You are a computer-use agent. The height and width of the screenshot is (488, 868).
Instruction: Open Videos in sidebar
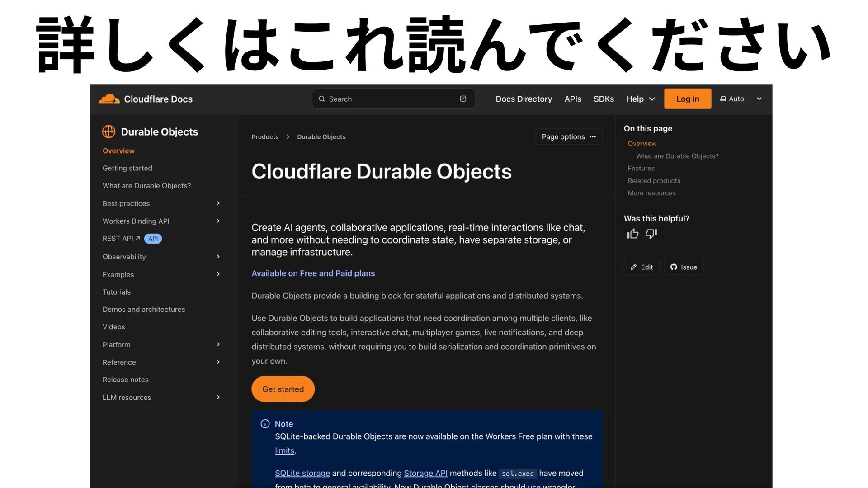point(114,327)
